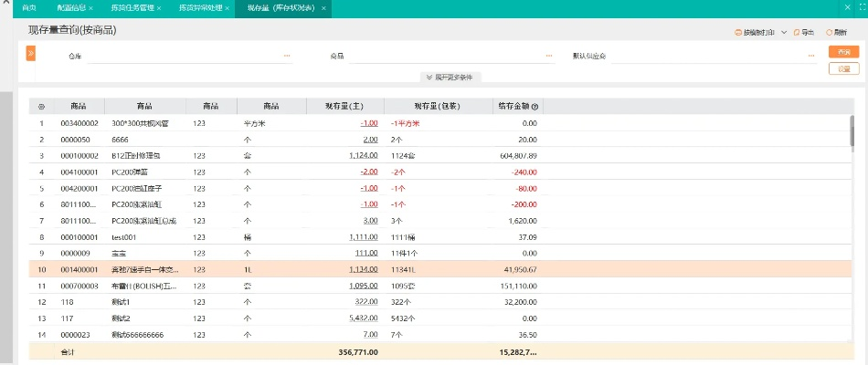Open 5,432.00 quantity link for 117

[x=364, y=318]
